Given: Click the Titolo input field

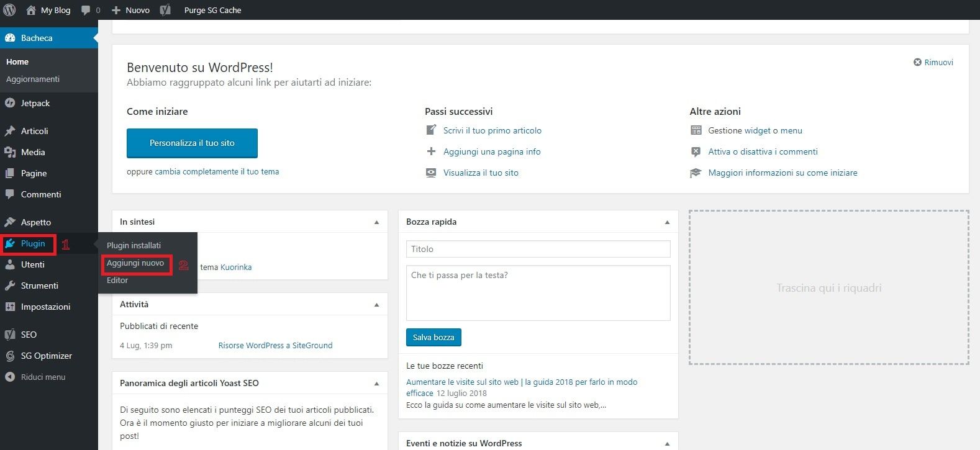Looking at the screenshot, I should [538, 249].
